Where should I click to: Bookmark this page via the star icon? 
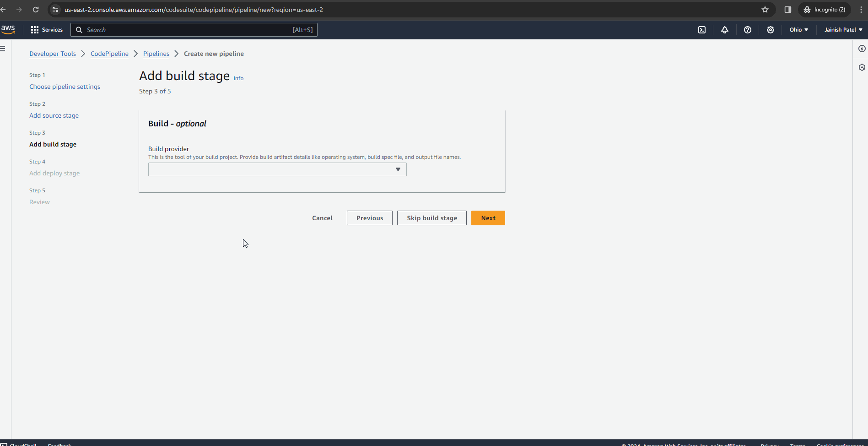[765, 9]
